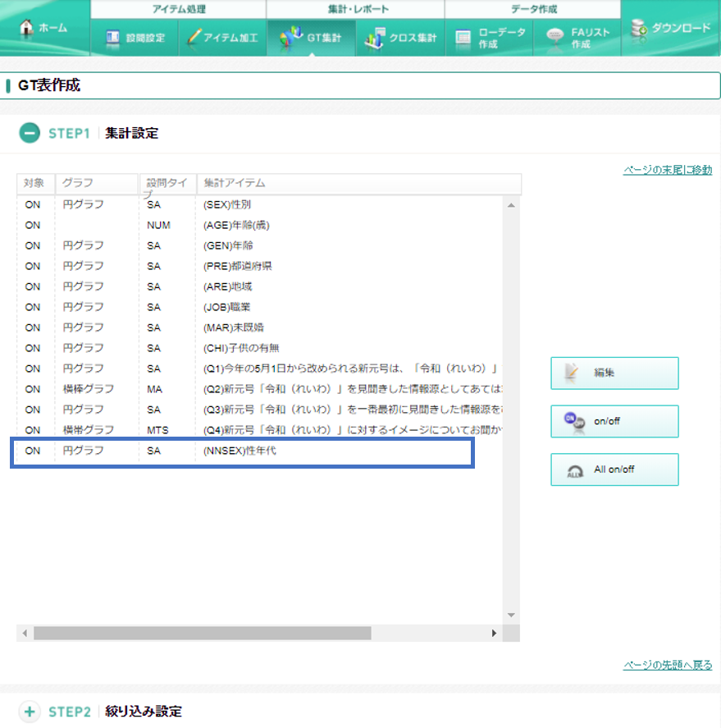Open the アイテム加工 tab label

click(230, 38)
